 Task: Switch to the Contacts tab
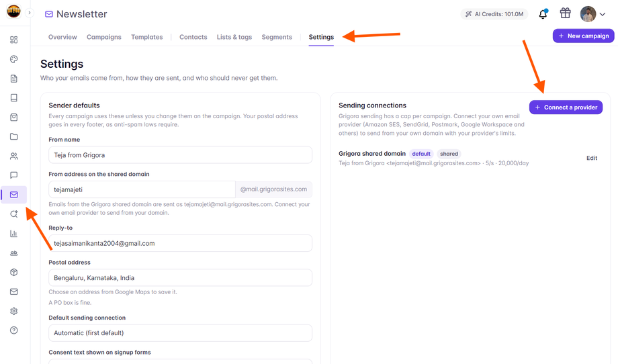pos(193,37)
